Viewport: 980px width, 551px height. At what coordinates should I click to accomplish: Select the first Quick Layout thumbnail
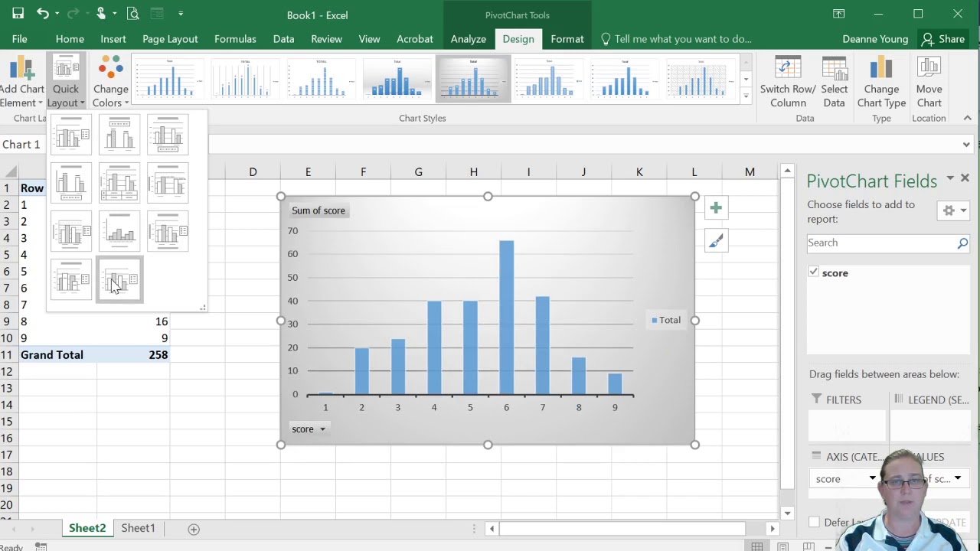[71, 135]
